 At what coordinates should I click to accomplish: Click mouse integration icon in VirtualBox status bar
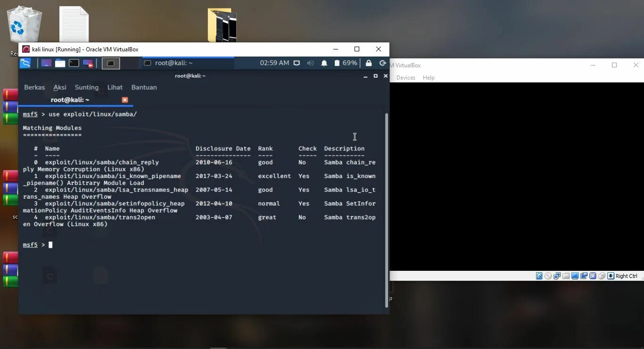(602, 276)
